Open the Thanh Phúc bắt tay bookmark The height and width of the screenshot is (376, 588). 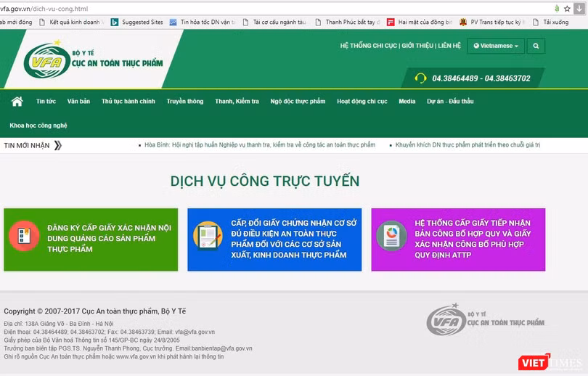[x=348, y=22]
